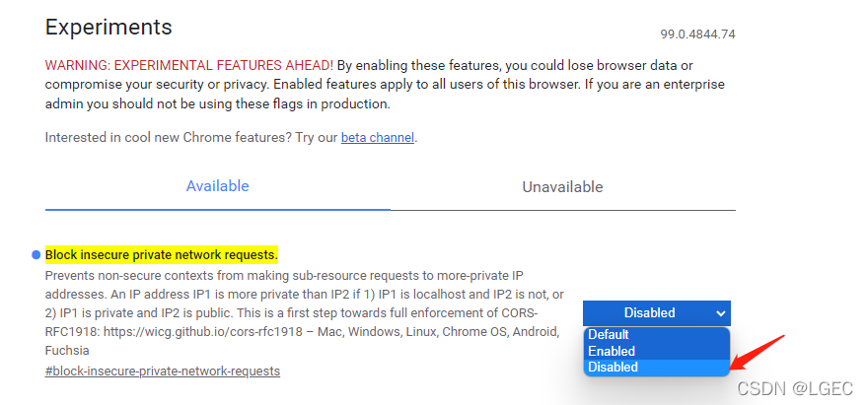Click the Experiments page heading

[x=108, y=28]
